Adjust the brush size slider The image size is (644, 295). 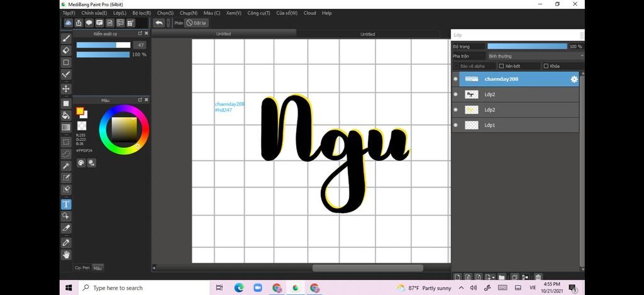click(103, 45)
